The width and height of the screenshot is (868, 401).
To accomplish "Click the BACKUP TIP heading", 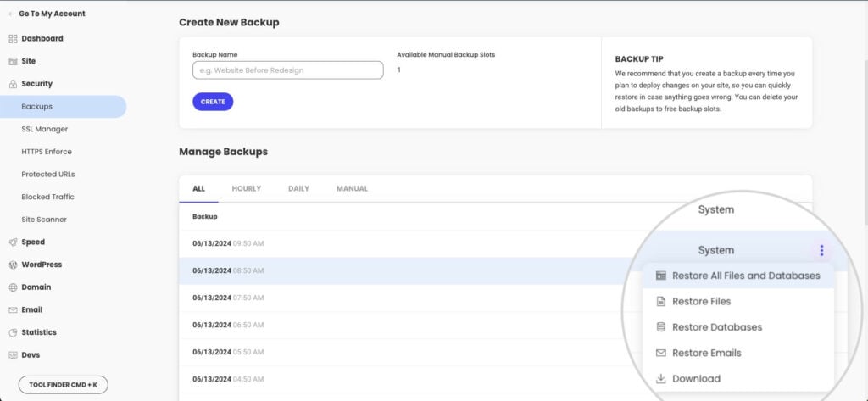I will click(639, 59).
